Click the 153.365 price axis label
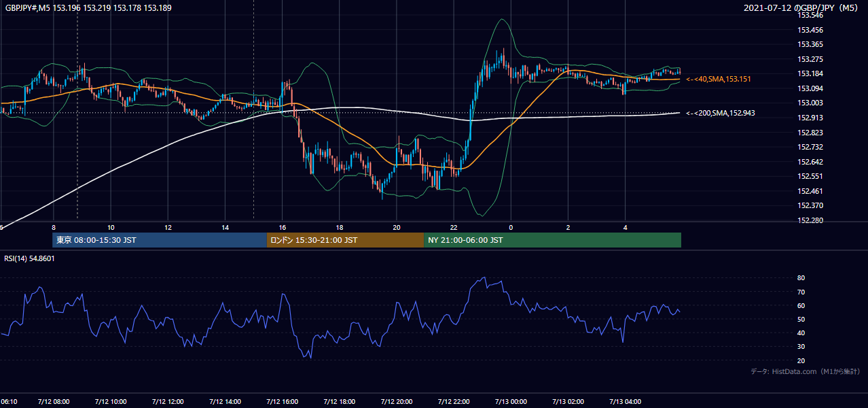Viewport: 868px width, 408px height. point(810,44)
